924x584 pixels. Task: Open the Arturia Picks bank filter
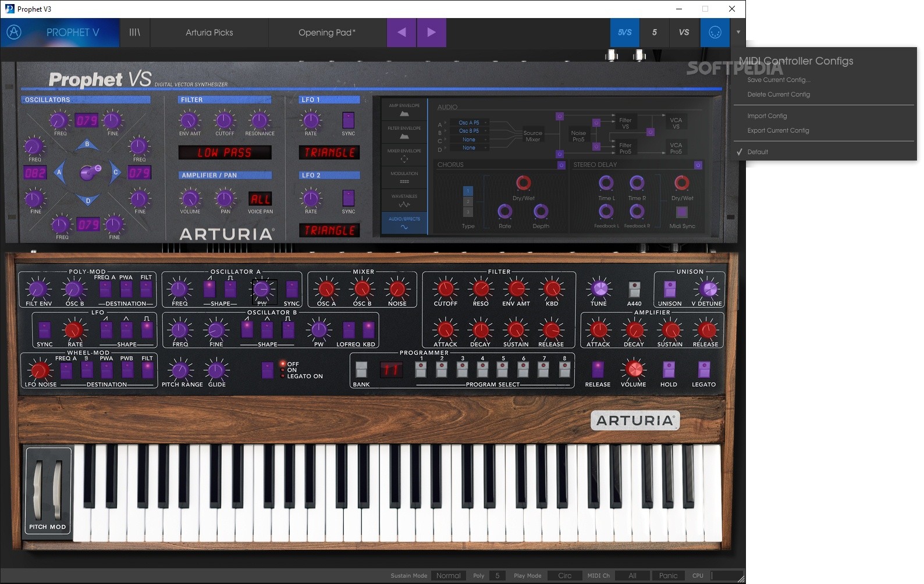[209, 32]
